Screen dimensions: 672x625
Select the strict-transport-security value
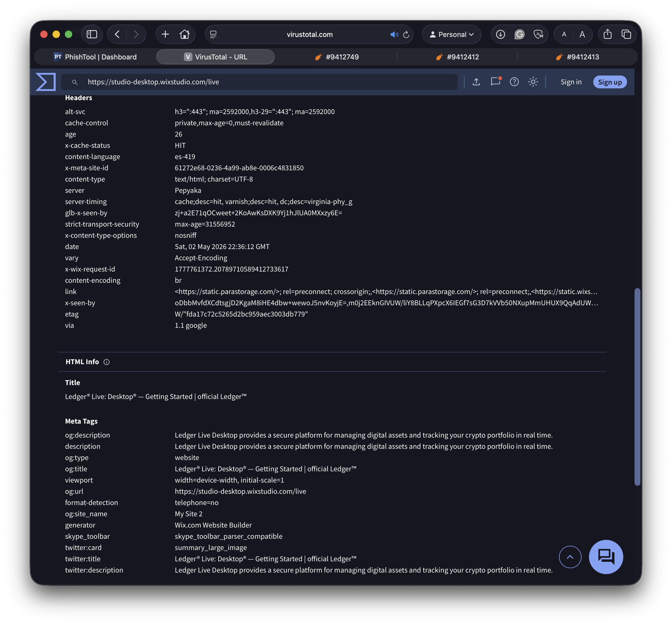(x=205, y=224)
